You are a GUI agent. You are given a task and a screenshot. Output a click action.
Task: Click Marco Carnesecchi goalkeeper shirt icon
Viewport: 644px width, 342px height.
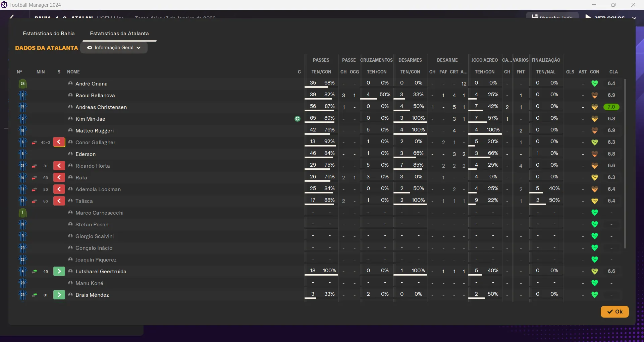(22, 213)
